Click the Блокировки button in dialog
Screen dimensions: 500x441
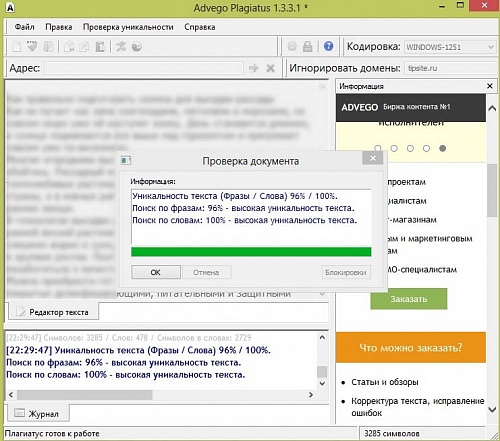point(346,272)
